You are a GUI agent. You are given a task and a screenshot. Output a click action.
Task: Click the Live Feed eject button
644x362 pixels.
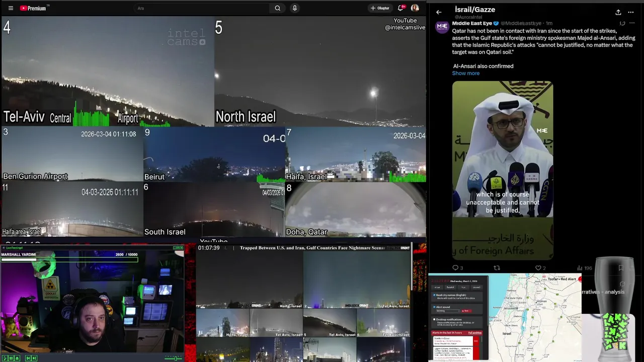click(x=17, y=358)
